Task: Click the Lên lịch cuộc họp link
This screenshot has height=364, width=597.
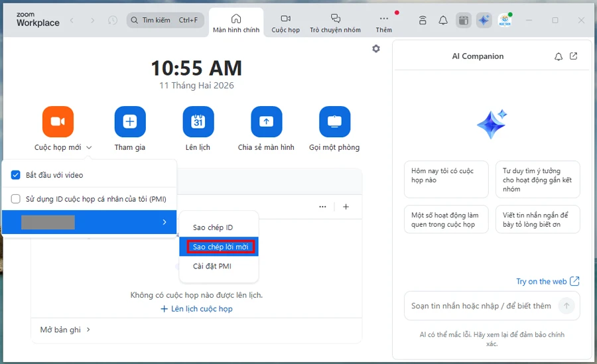Action: tap(197, 309)
